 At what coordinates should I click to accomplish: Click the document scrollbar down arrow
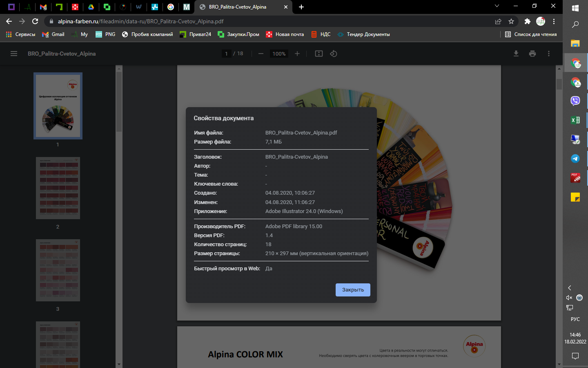[559, 364]
